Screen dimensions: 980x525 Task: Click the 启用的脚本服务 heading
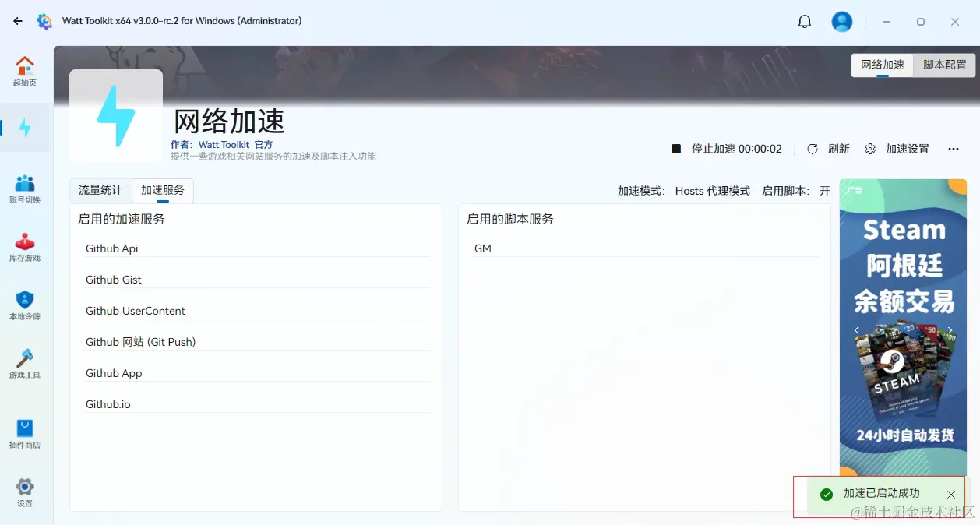[x=510, y=220]
